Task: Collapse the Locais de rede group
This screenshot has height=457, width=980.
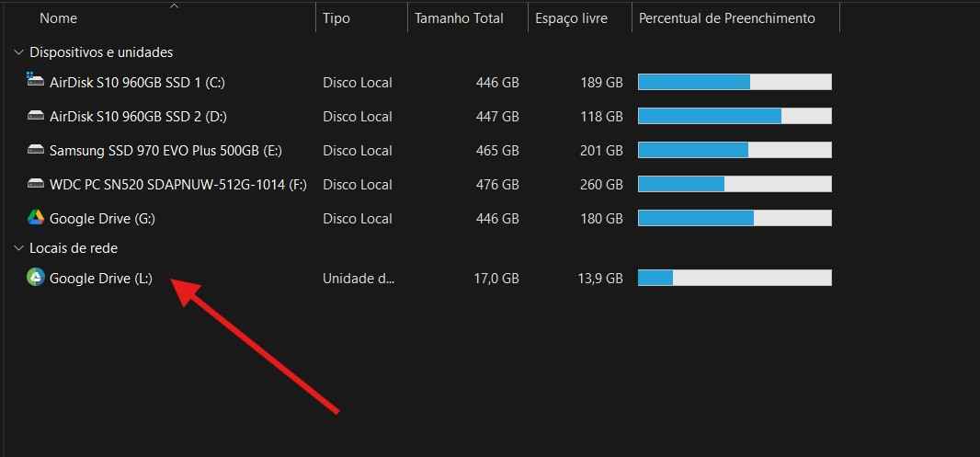Action: (17, 248)
